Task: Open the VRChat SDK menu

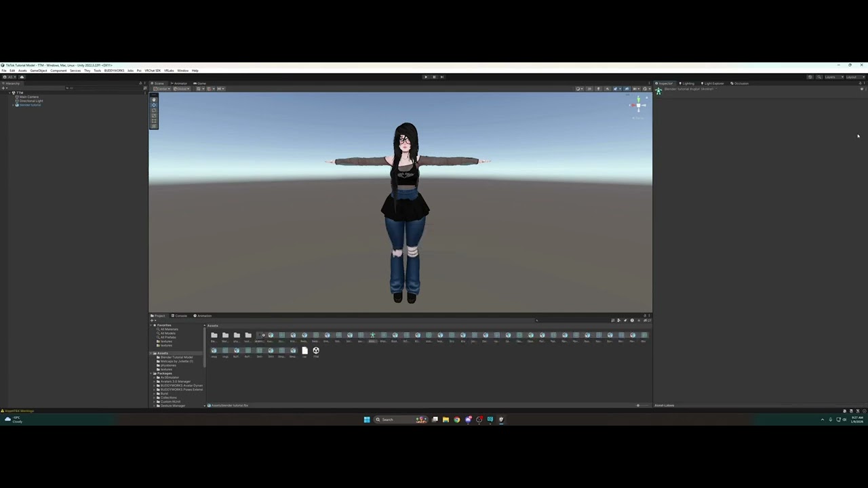Action: coord(153,70)
